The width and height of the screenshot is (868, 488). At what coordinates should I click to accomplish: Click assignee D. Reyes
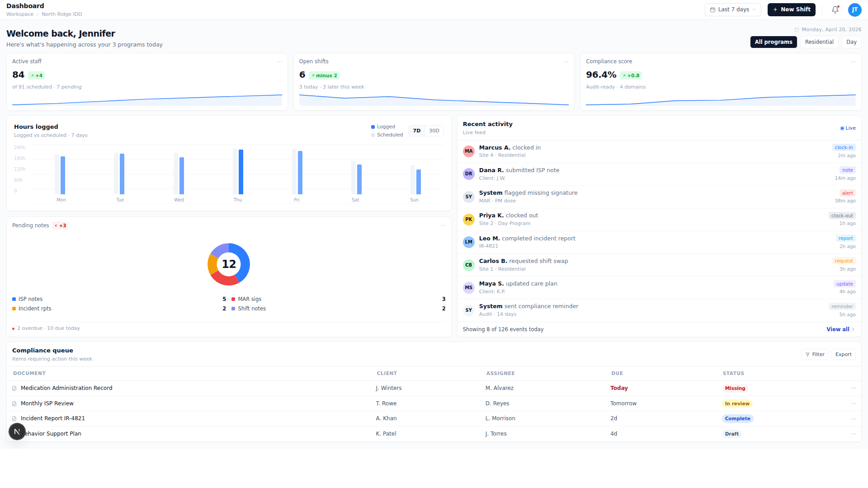497,404
